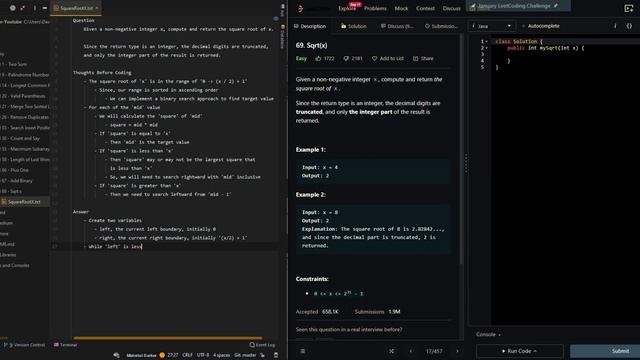Click the playground icon at top right
This screenshot has height=360, width=640.
629,8
